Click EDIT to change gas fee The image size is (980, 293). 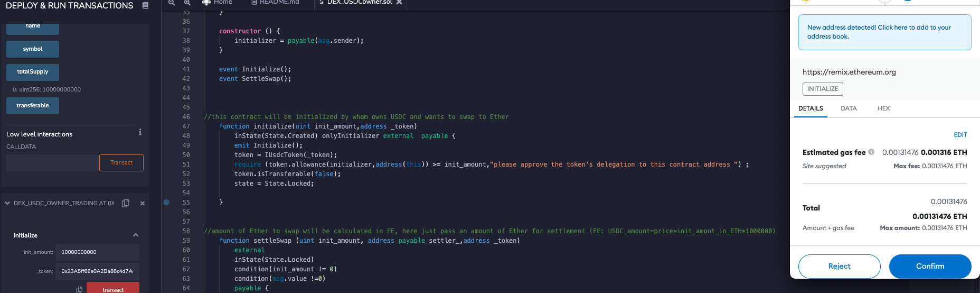click(x=960, y=135)
